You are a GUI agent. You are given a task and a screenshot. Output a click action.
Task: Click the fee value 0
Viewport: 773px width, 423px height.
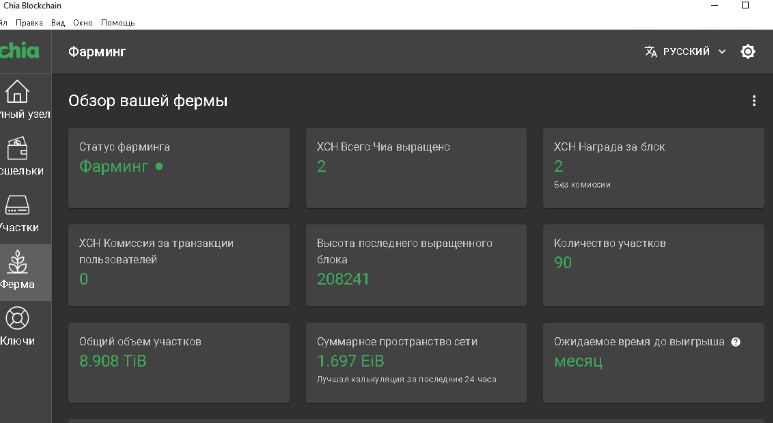coord(84,279)
